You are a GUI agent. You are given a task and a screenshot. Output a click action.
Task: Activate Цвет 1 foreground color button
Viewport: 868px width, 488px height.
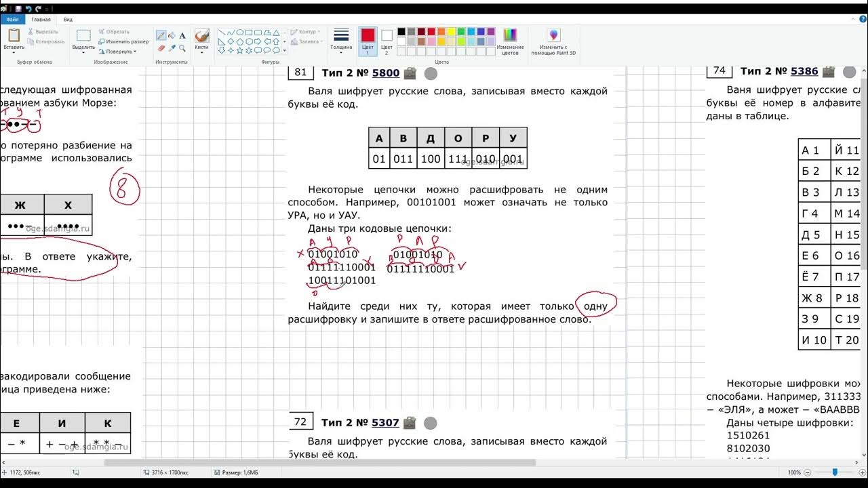(x=368, y=42)
